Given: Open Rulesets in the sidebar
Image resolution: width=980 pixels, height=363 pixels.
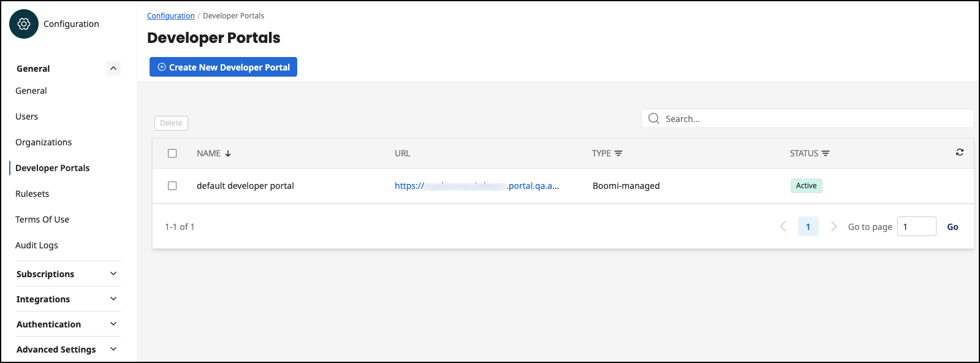Looking at the screenshot, I should pyautogui.click(x=32, y=194).
